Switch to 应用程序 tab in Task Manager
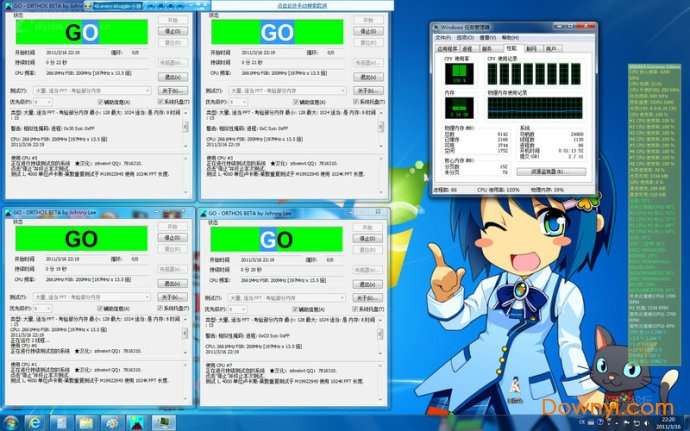This screenshot has width=690, height=431. point(447,49)
